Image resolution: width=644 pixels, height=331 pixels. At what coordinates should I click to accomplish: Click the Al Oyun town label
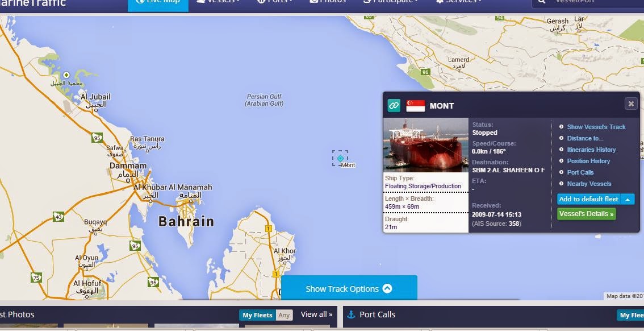click(x=87, y=258)
